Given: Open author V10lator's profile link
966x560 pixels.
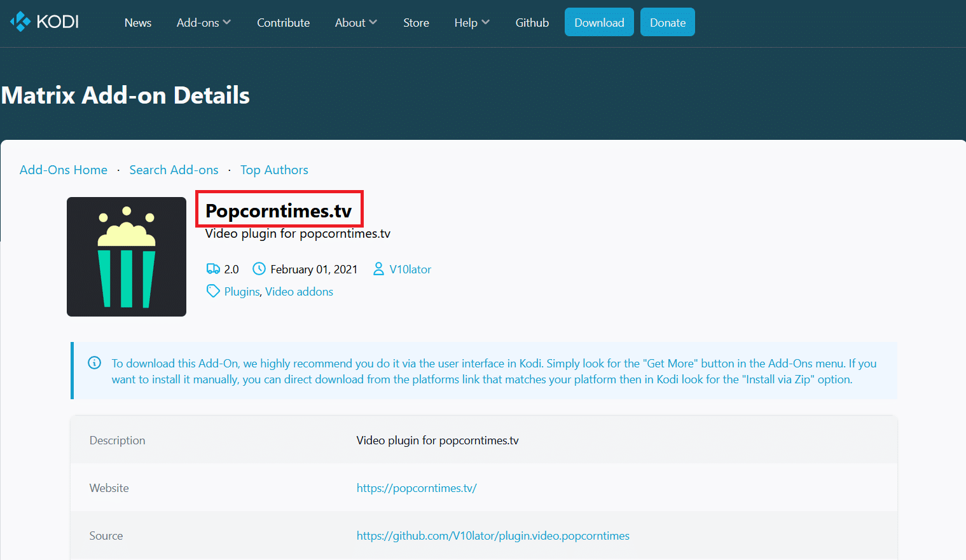Looking at the screenshot, I should click(x=410, y=270).
